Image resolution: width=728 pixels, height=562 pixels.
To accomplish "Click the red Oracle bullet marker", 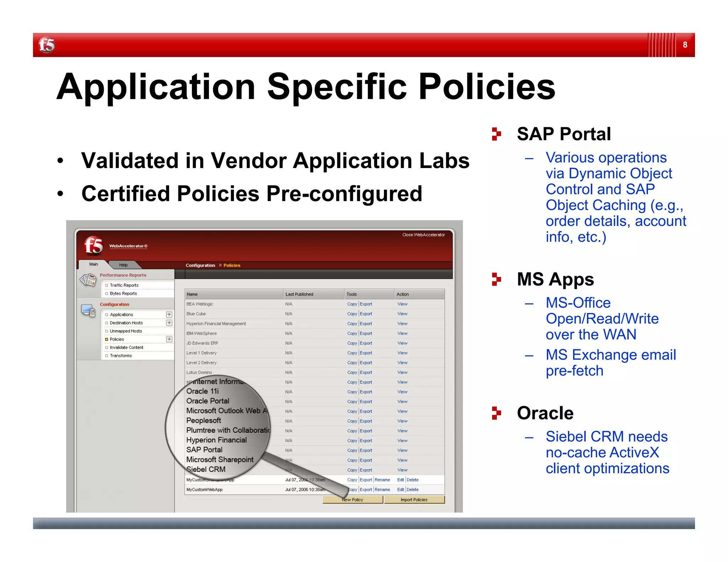I will tap(496, 413).
